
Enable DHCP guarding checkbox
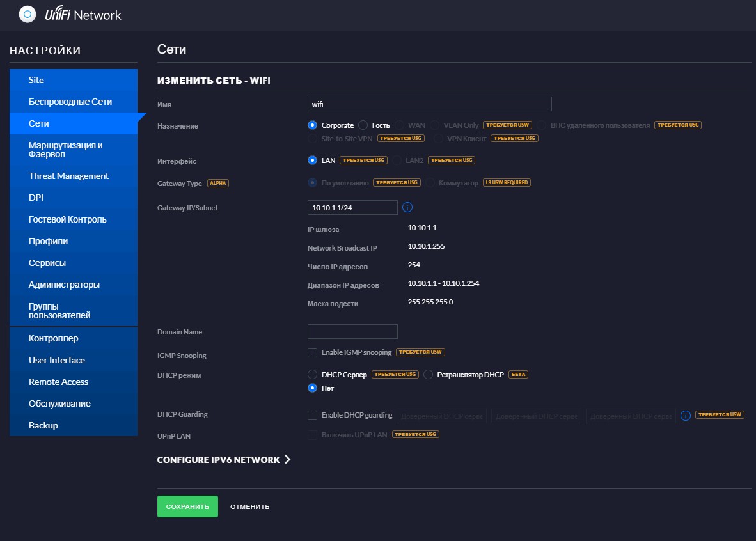[313, 415]
